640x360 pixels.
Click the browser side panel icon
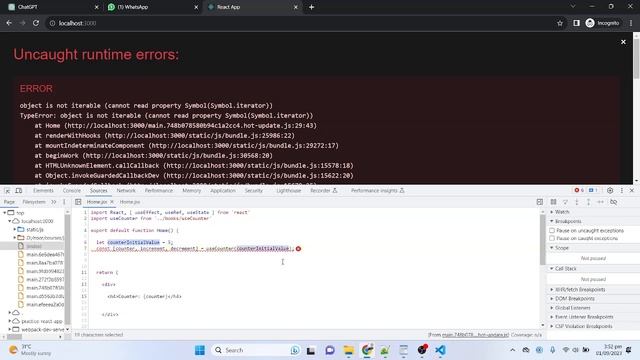click(x=576, y=23)
